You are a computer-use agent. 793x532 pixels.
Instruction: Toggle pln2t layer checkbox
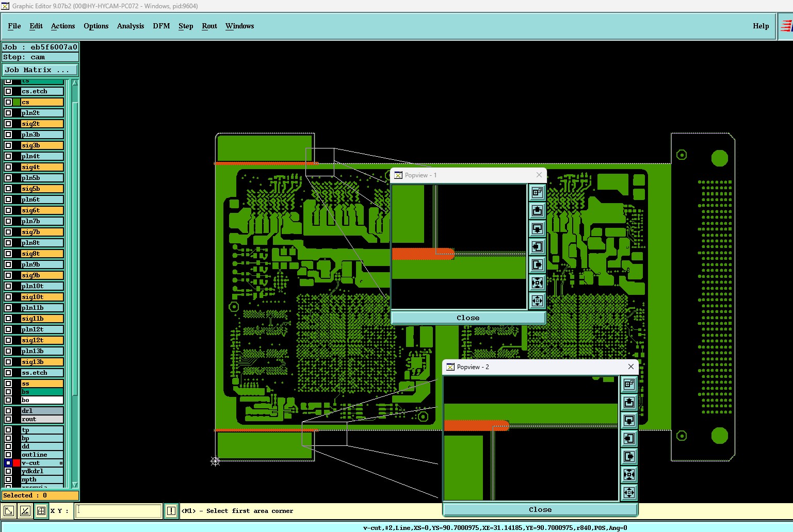pyautogui.click(x=8, y=113)
